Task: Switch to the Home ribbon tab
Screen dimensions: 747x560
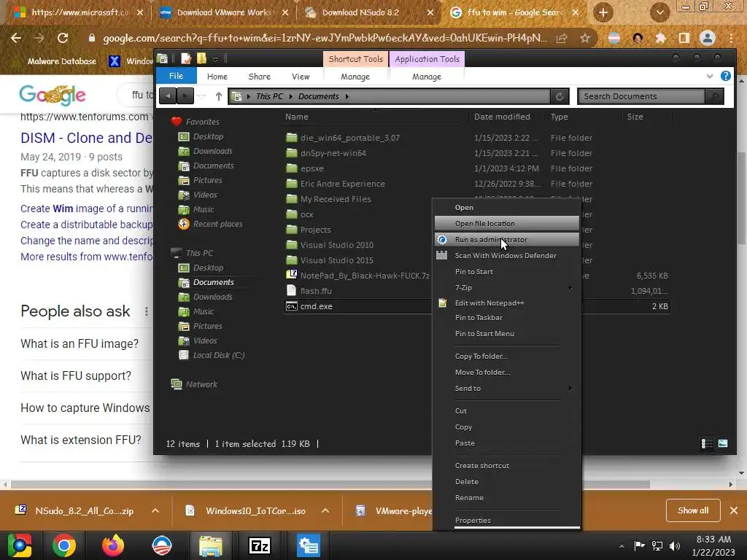Action: (x=217, y=77)
